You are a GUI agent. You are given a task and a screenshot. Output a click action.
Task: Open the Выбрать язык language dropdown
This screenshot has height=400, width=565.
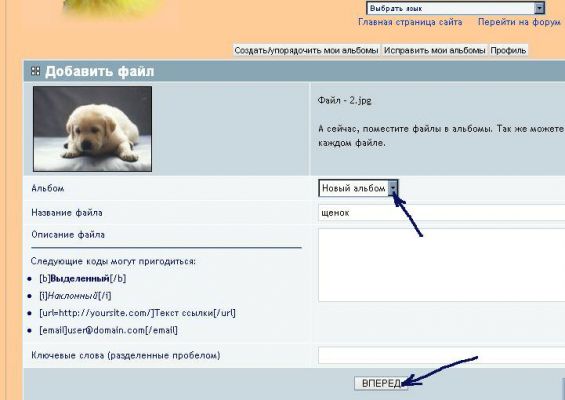pos(455,8)
